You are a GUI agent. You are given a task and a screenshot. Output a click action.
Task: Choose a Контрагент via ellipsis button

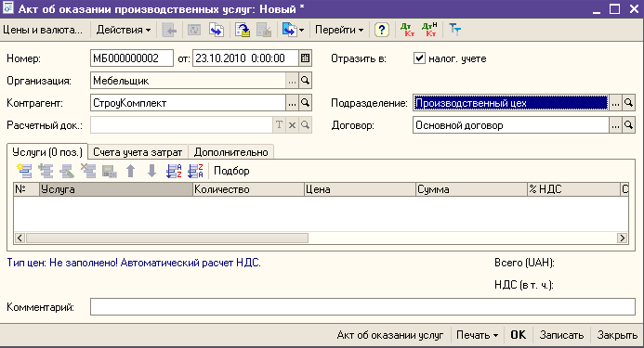click(292, 103)
